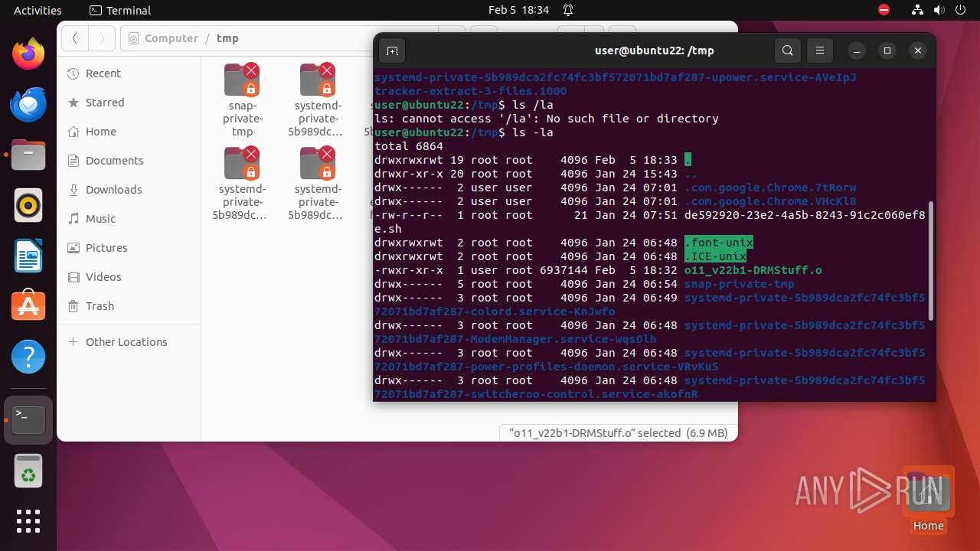This screenshot has width=980, height=551.
Task: Open Firefox from the dock
Action: 28,54
